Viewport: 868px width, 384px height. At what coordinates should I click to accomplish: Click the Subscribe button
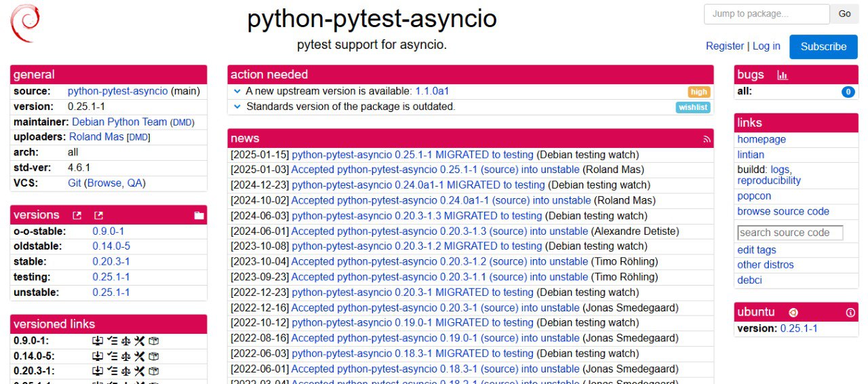point(823,47)
